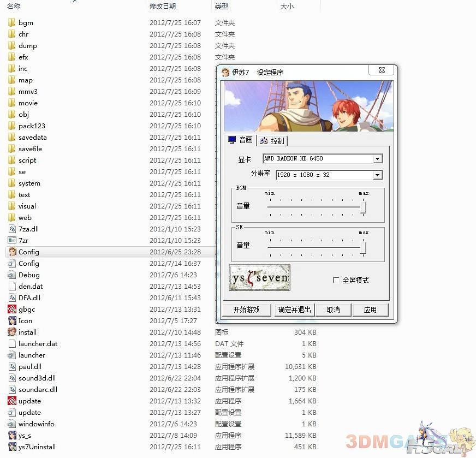Select the update file dated 2012/7/13 13:27

29,413
